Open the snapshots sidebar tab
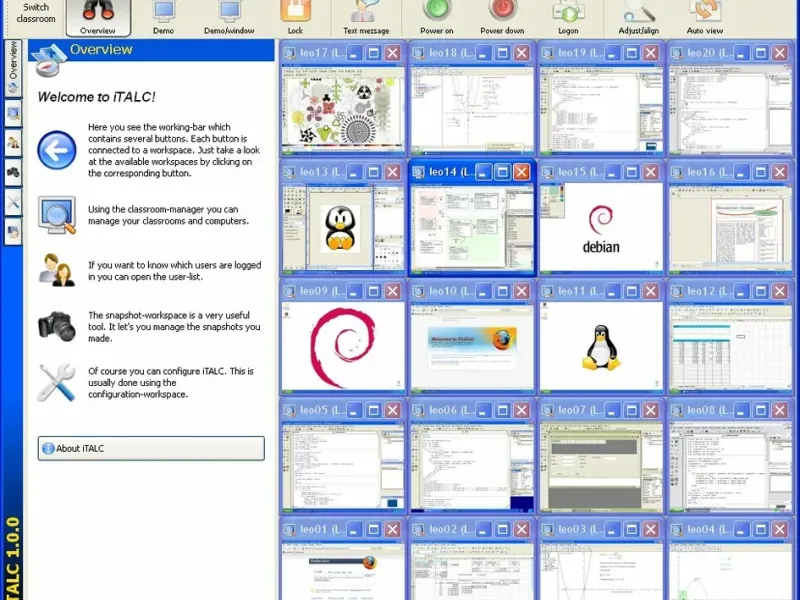Screen dimensions: 800x600 point(13,172)
